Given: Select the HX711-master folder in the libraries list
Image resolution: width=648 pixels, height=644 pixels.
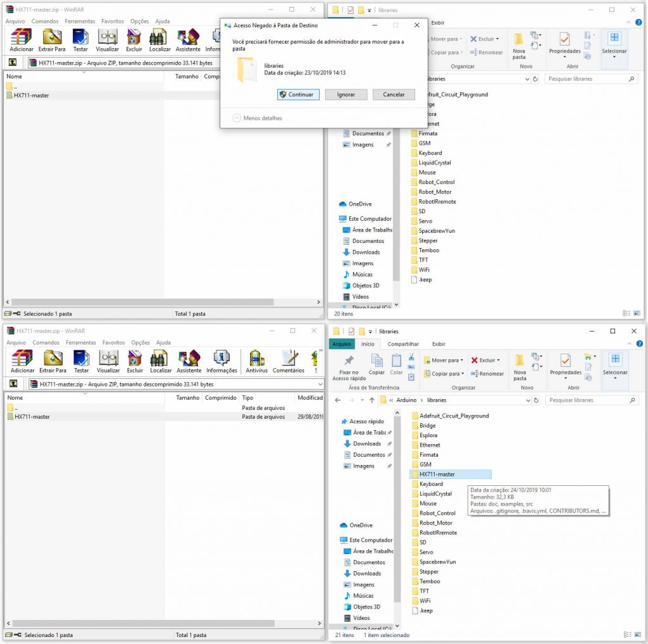Looking at the screenshot, I should click(x=451, y=474).
